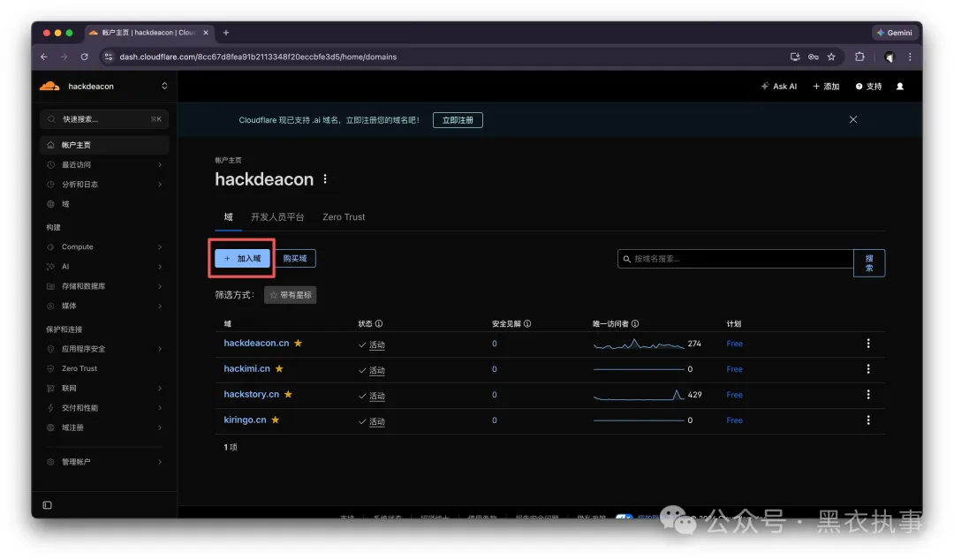Viewport: 954px width, 560px height.
Task: Open the hackimi.cn domain link
Action: (246, 368)
